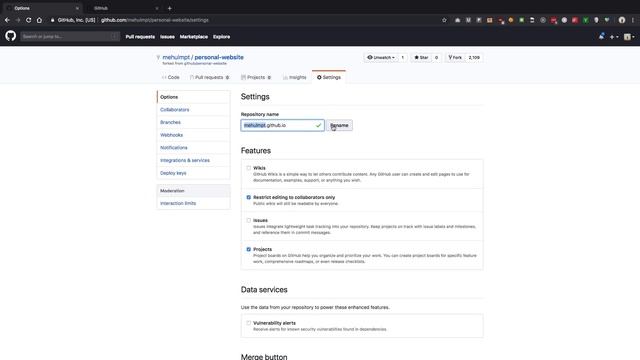Uncheck Restrict editing to collaborators only
The image size is (640, 360).
tap(249, 197)
